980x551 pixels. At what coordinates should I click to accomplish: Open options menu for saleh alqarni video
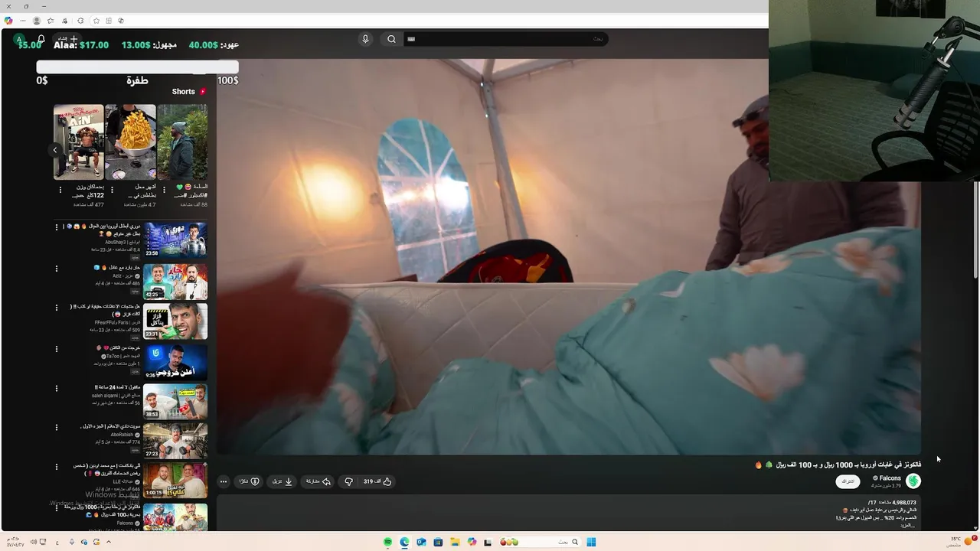tap(56, 388)
